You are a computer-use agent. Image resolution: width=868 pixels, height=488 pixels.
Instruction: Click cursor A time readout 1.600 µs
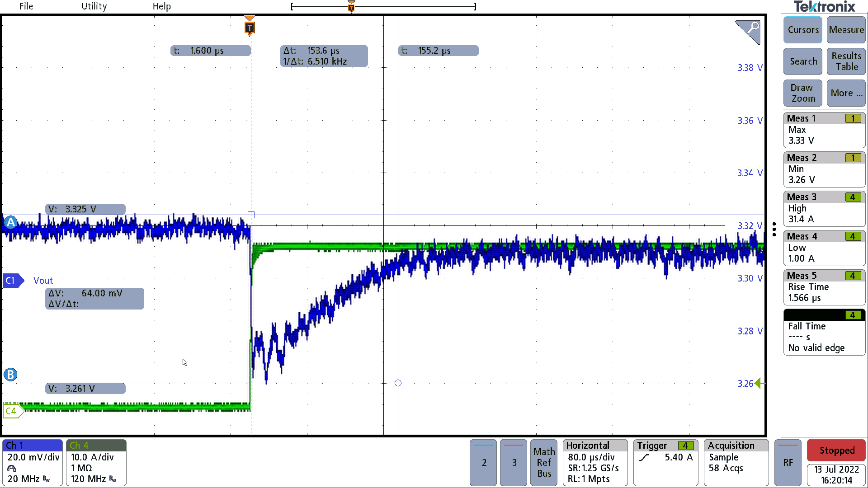tap(210, 51)
